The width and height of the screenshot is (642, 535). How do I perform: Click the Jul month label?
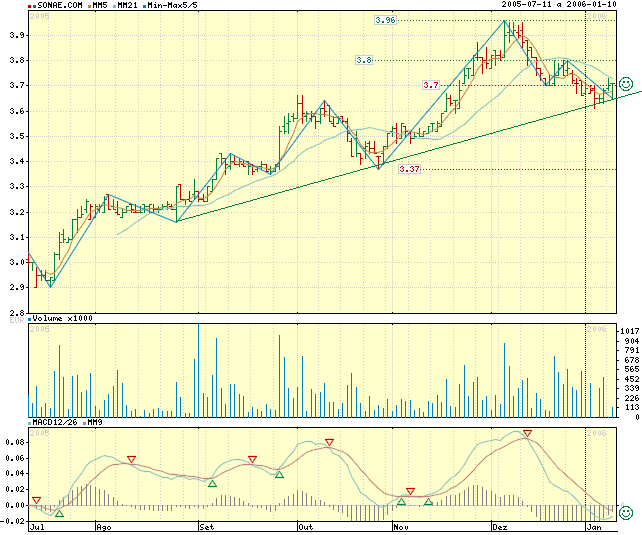(x=37, y=527)
